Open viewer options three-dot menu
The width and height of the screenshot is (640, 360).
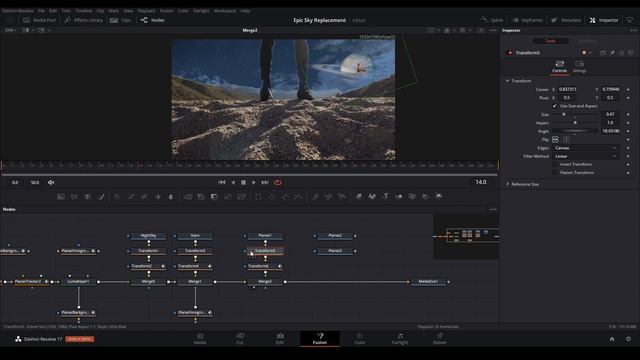(493, 30)
